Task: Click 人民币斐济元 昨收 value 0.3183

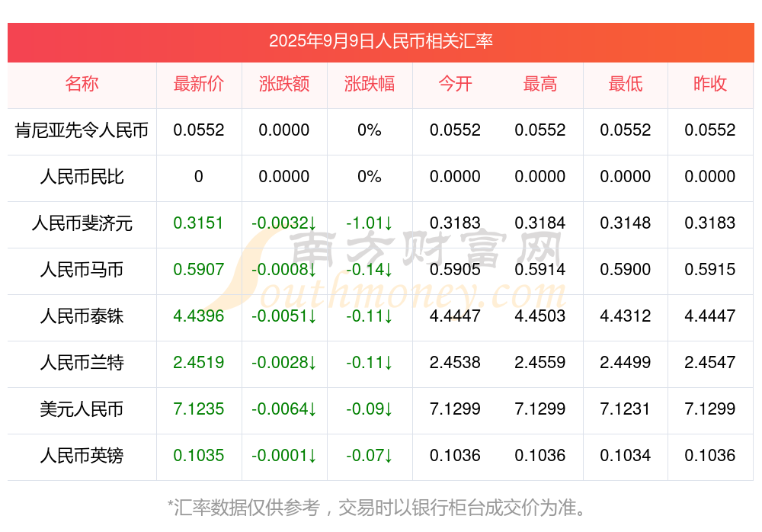Action: click(x=710, y=223)
